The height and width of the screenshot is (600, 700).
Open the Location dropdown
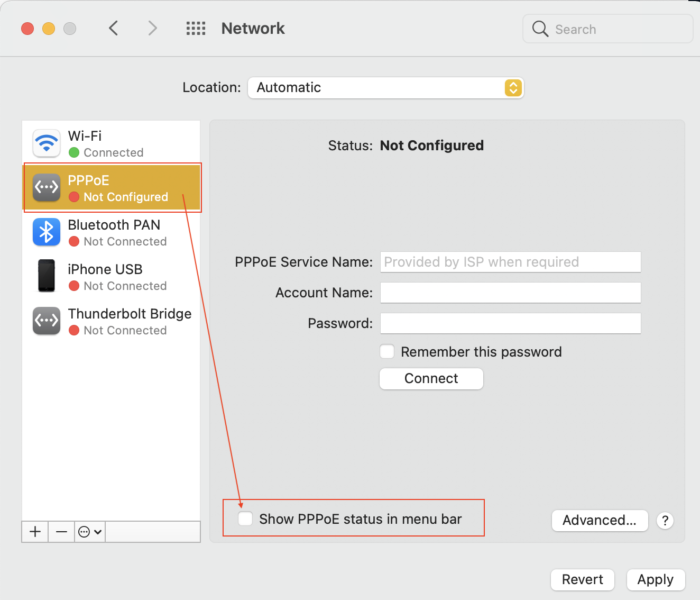[385, 88]
